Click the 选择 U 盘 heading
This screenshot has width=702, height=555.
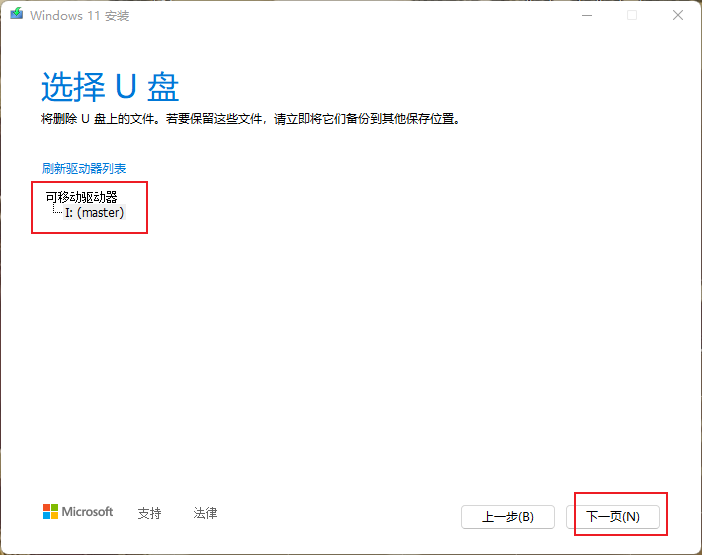pyautogui.click(x=110, y=86)
